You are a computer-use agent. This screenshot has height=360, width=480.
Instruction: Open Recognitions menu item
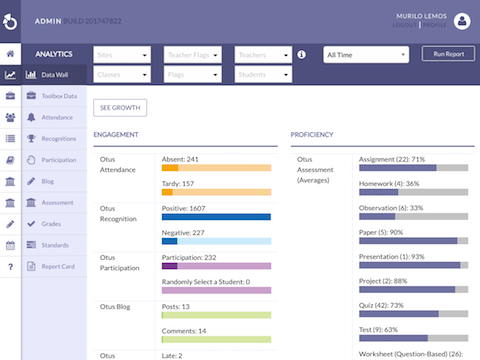(x=54, y=139)
